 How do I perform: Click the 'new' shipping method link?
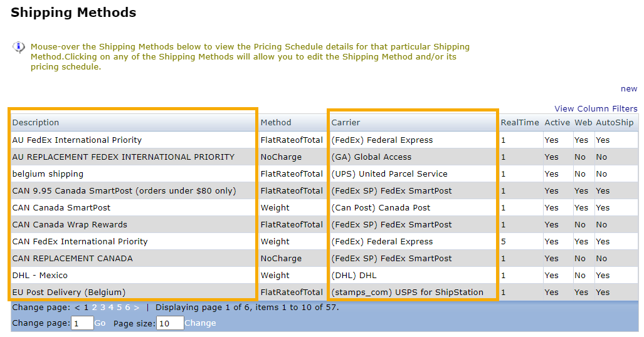628,89
